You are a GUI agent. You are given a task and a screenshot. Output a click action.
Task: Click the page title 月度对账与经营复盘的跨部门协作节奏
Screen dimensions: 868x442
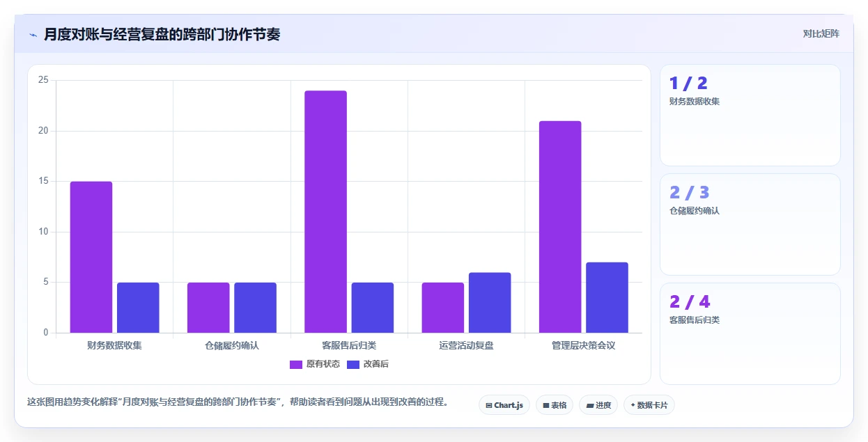click(x=162, y=34)
